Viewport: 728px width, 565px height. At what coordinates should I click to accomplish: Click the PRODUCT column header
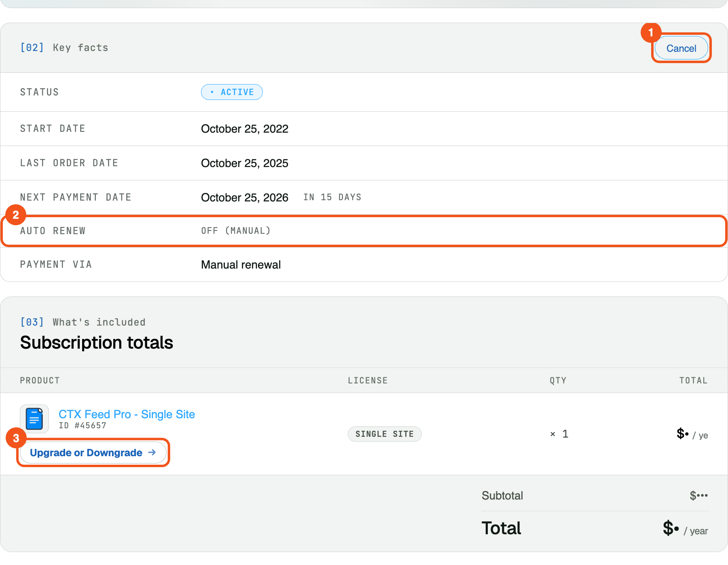(40, 380)
